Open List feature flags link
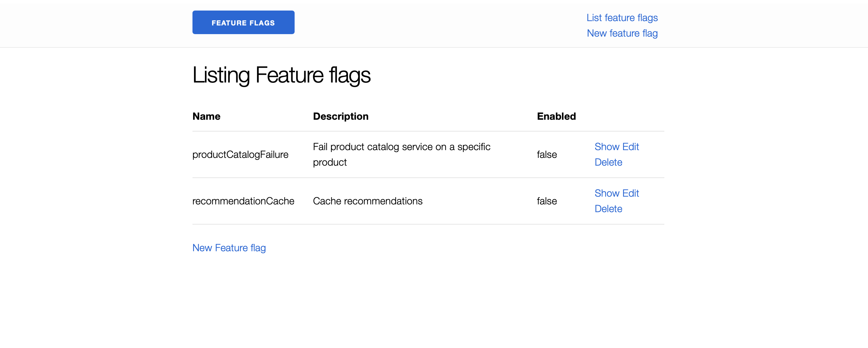Viewport: 868px width, 348px height. tap(622, 18)
